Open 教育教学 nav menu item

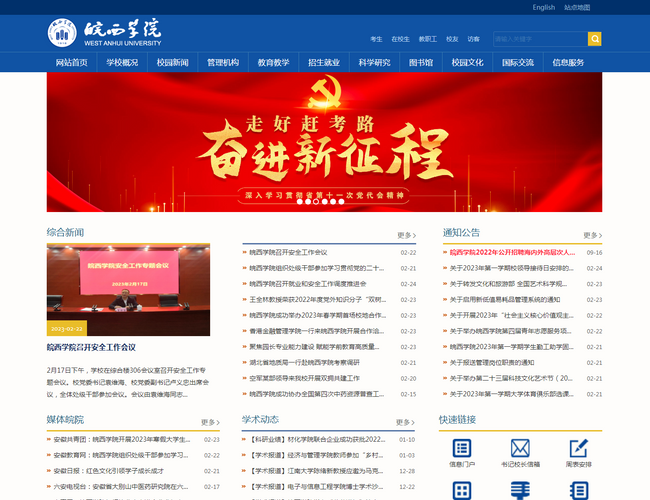point(274,63)
